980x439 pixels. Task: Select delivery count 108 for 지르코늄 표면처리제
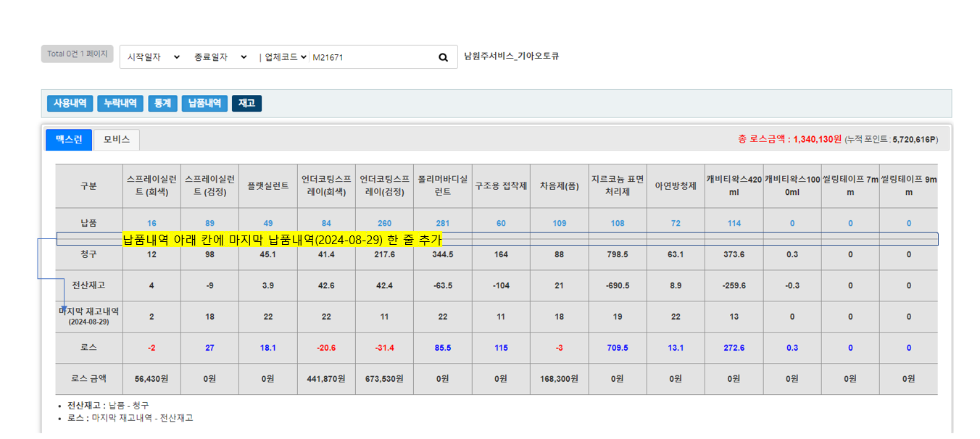pos(618,223)
